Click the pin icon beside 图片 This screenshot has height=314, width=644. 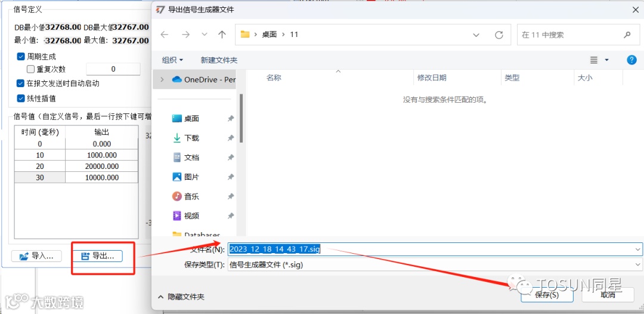click(231, 177)
